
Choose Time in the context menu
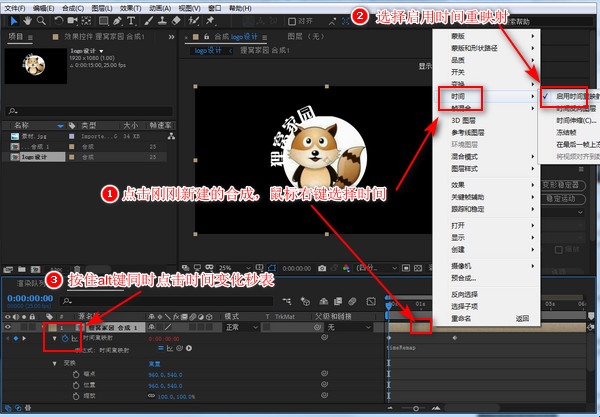point(486,96)
